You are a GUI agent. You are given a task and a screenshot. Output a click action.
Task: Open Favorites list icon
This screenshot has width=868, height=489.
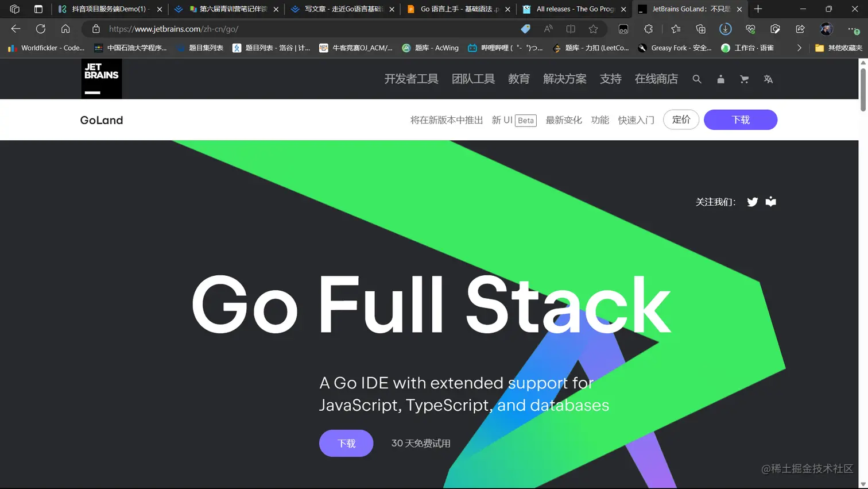(676, 29)
